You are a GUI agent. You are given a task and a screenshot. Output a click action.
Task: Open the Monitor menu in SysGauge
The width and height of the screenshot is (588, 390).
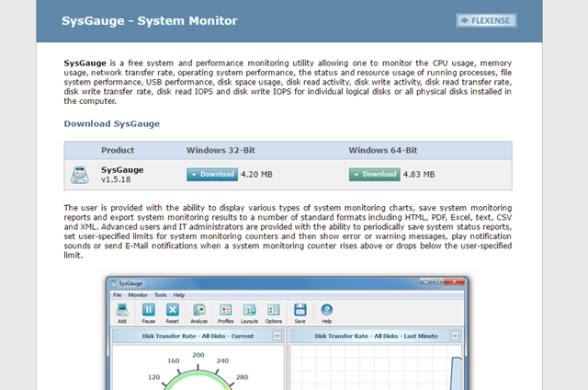(x=138, y=295)
